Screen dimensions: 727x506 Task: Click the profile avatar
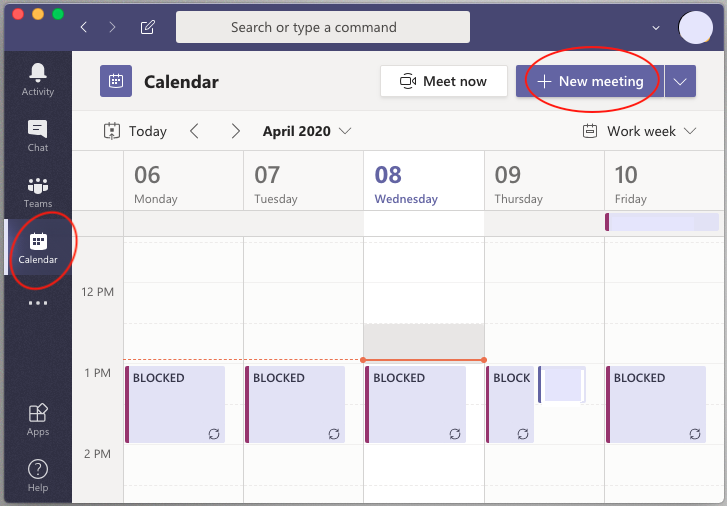tap(695, 28)
